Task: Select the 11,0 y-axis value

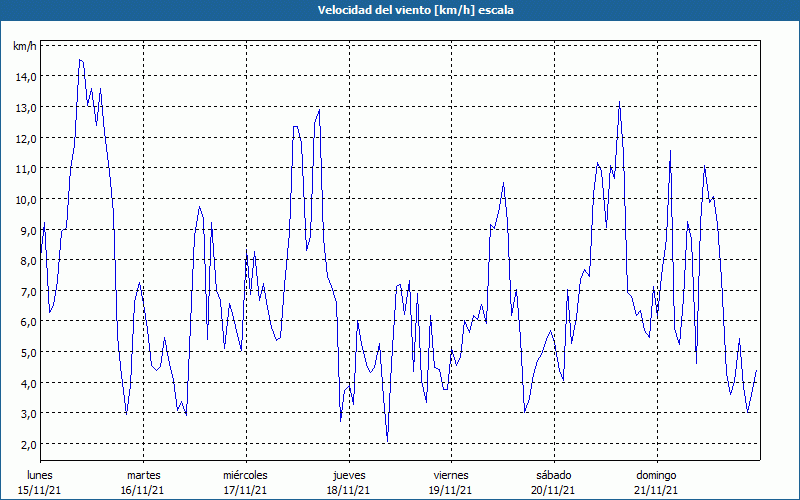Action: click(26, 169)
